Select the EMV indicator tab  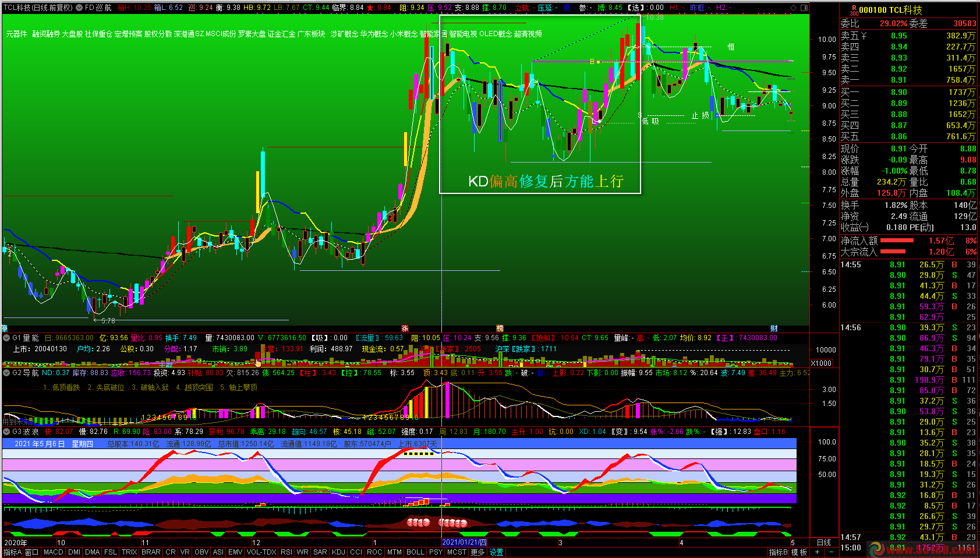(235, 552)
